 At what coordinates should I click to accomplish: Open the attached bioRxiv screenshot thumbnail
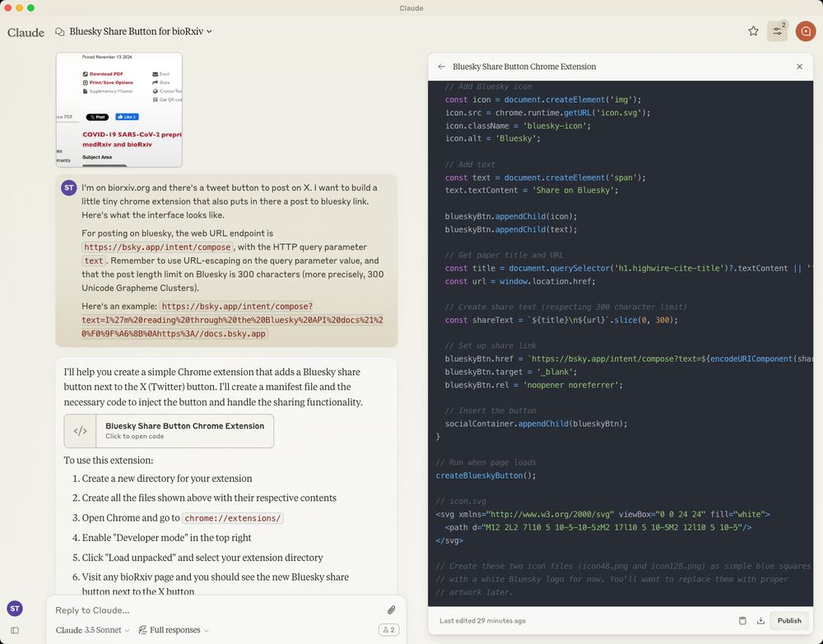click(119, 109)
